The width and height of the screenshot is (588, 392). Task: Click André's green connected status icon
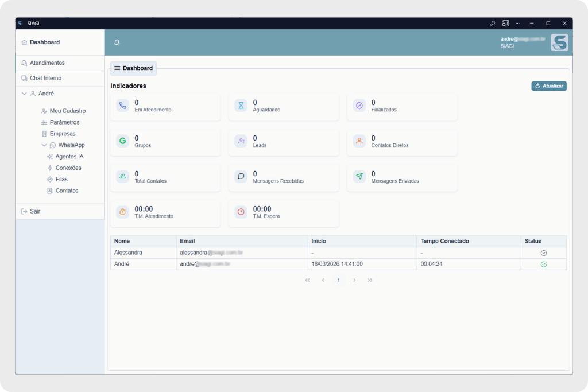point(543,265)
